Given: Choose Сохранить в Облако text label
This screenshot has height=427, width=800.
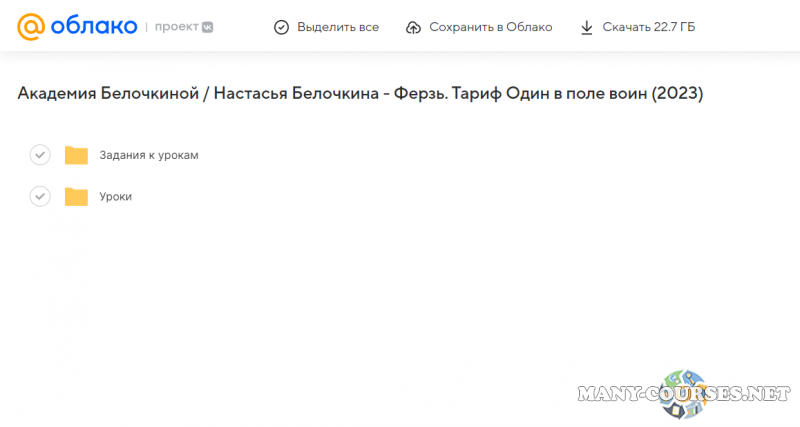Looking at the screenshot, I should pyautogui.click(x=490, y=27).
